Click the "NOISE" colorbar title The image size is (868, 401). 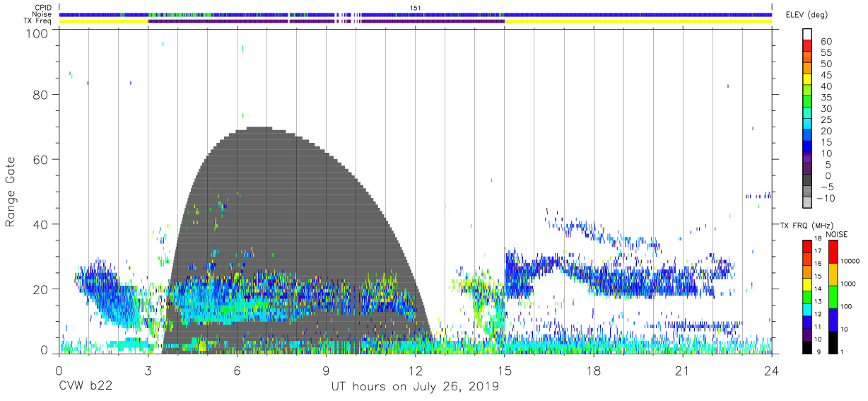(x=836, y=234)
